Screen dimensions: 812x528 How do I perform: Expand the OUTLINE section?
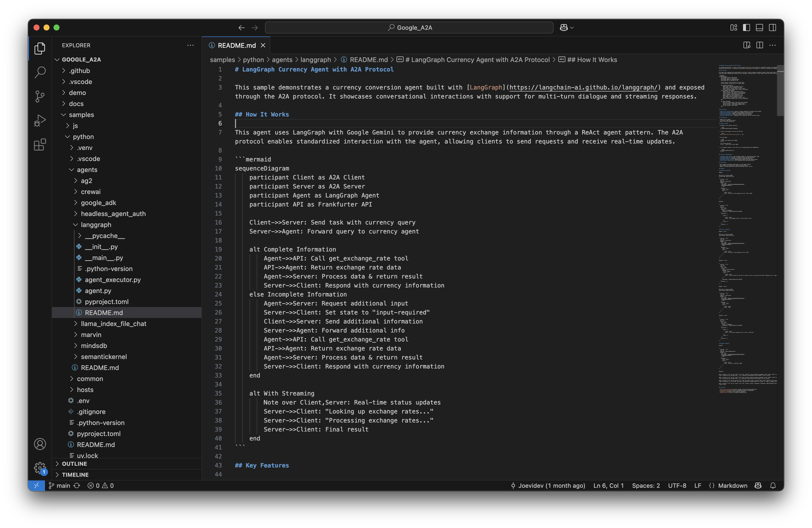click(74, 463)
